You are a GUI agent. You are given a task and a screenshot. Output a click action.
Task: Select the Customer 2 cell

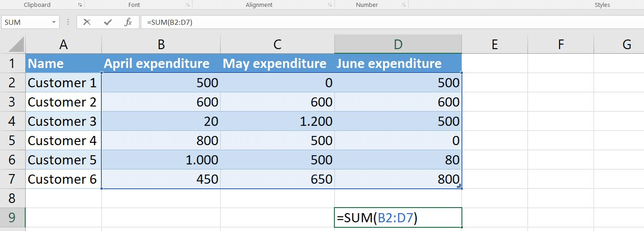pyautogui.click(x=63, y=102)
